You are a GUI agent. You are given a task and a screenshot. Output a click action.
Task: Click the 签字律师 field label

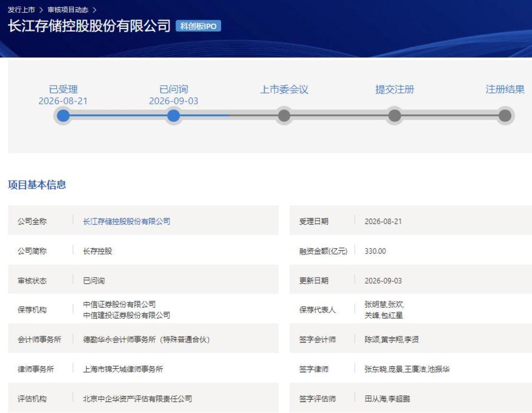pos(314,369)
